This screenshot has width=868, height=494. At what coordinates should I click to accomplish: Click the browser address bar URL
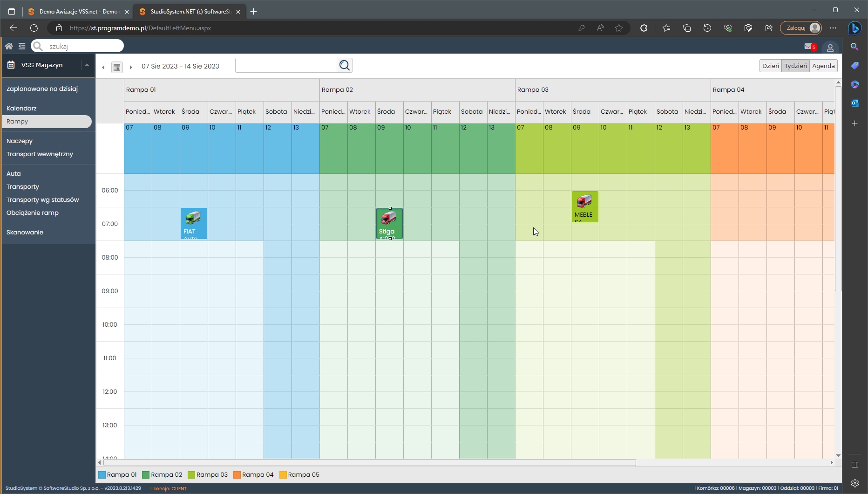140,28
